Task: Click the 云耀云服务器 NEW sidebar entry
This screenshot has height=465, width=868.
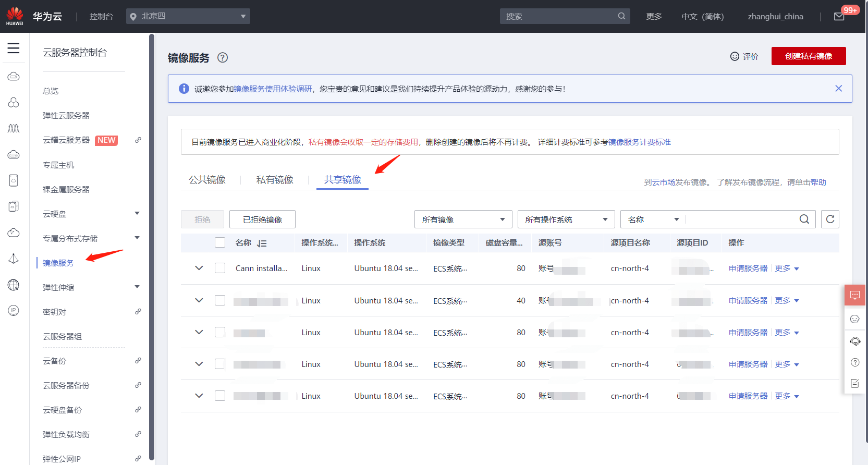Action: 80,140
